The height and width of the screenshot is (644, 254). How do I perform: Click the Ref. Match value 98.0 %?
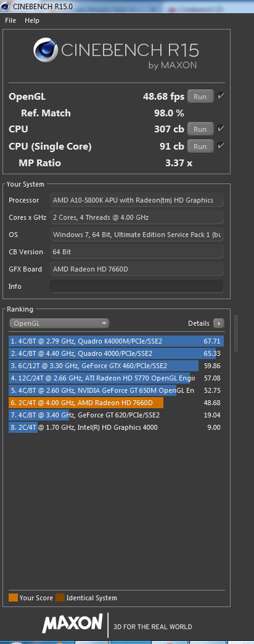click(x=169, y=113)
